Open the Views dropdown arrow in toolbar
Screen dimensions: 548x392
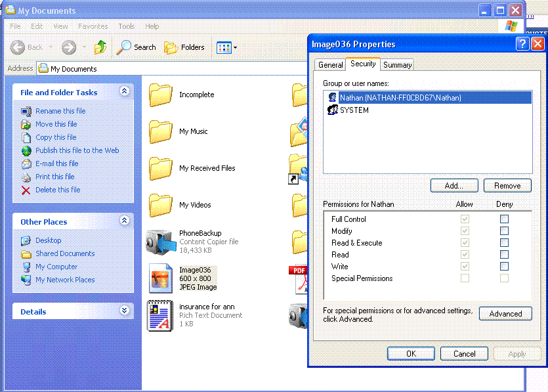[235, 48]
